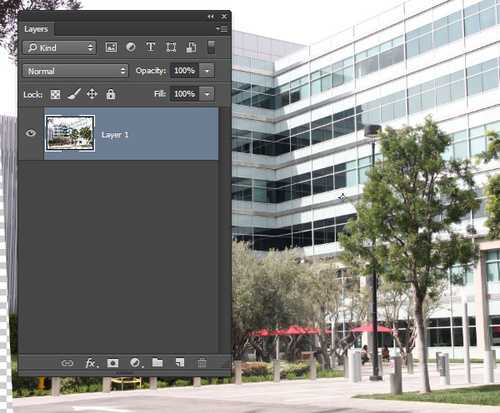The image size is (500, 413).
Task: Filter for type layers icon
Action: tap(151, 47)
